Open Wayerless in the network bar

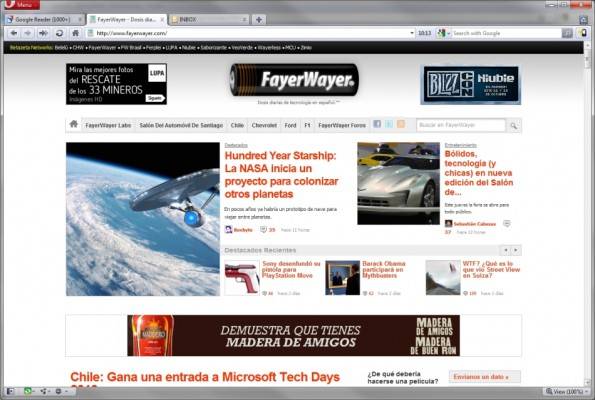point(269,48)
